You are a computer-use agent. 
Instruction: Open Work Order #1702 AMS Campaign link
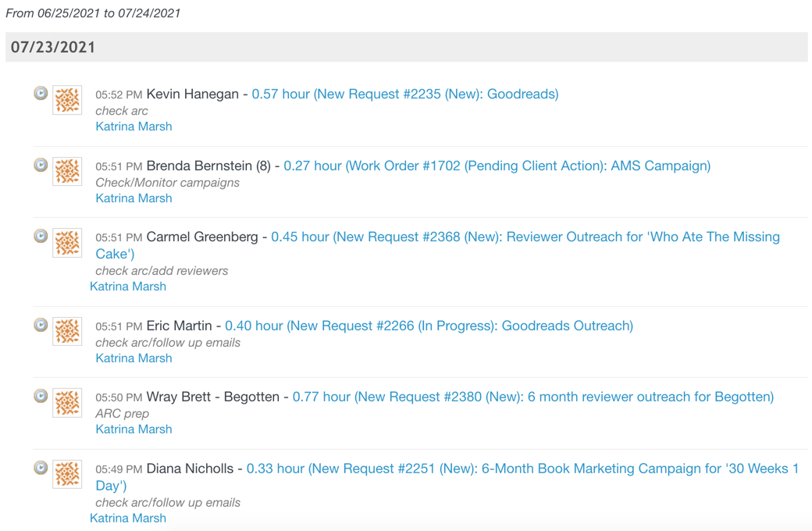pos(497,166)
